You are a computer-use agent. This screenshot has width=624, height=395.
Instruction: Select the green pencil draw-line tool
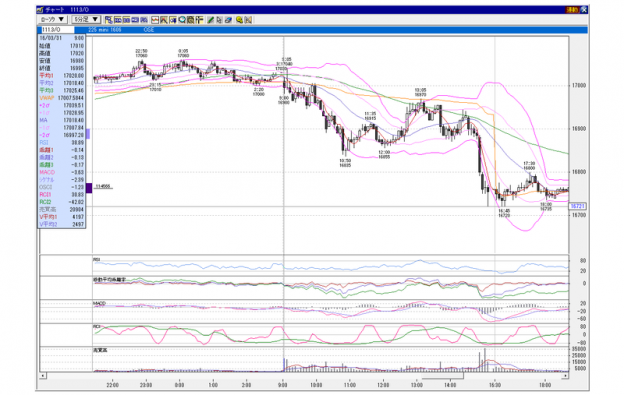point(211,20)
